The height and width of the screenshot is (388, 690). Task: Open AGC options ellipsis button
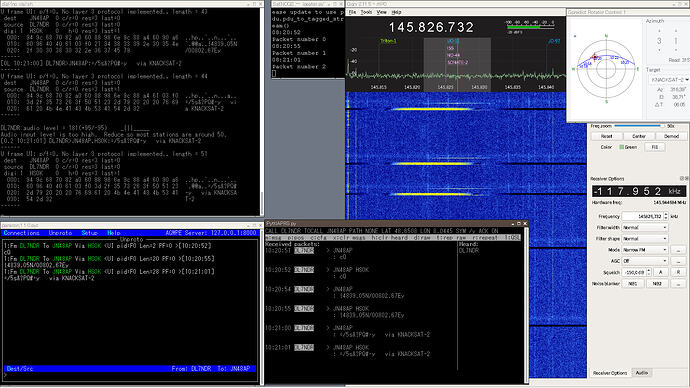click(678, 261)
